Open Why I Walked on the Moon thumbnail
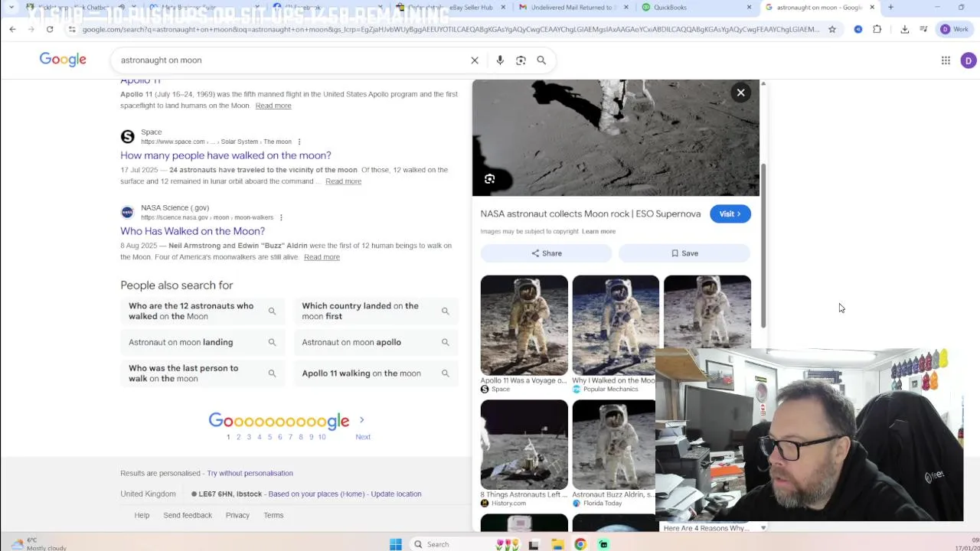 tap(616, 325)
